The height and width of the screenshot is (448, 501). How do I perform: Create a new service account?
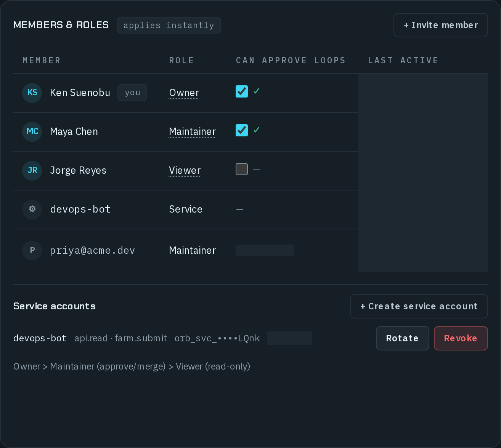[419, 306]
